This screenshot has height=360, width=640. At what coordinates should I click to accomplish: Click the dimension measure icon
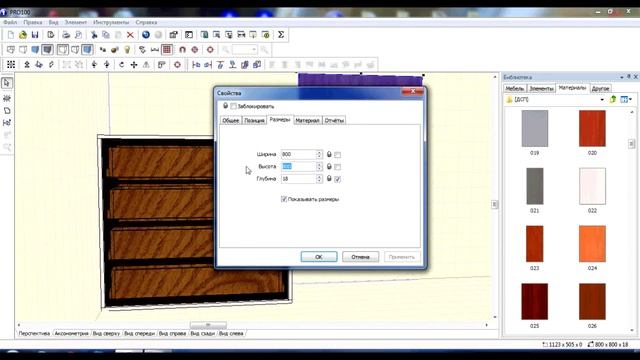click(155, 50)
